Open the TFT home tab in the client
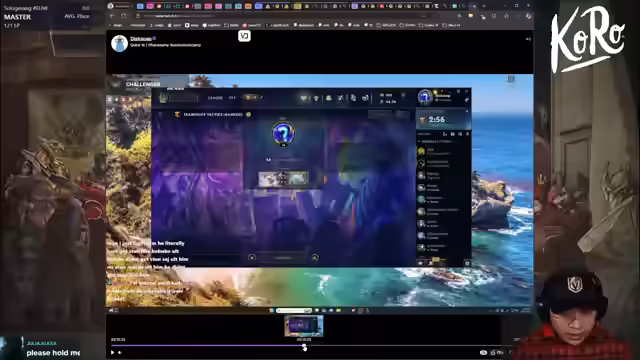This screenshot has width=640, height=360. pyautogui.click(x=232, y=98)
